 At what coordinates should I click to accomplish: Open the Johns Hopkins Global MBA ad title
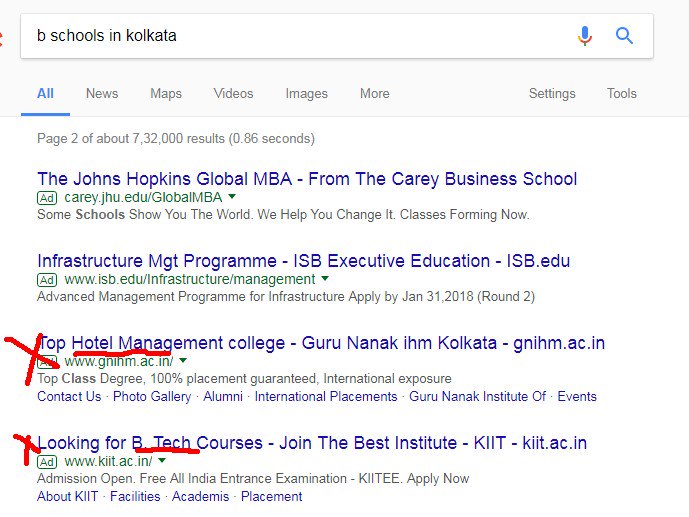click(307, 179)
